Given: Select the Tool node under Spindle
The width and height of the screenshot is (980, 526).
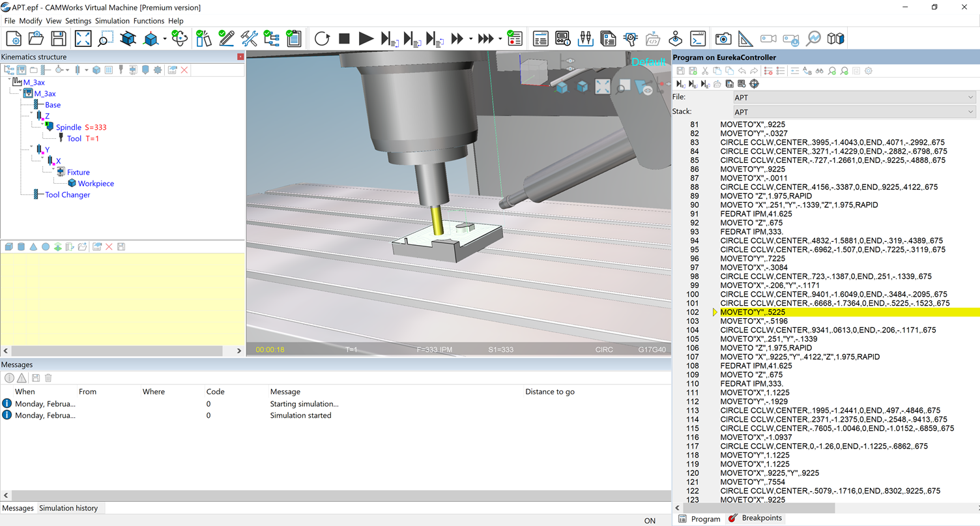Looking at the screenshot, I should [x=74, y=138].
